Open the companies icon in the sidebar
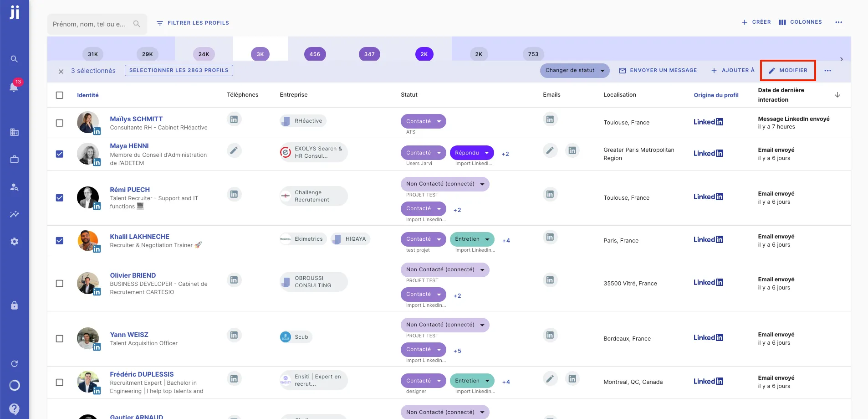The height and width of the screenshot is (419, 868). pos(14,132)
